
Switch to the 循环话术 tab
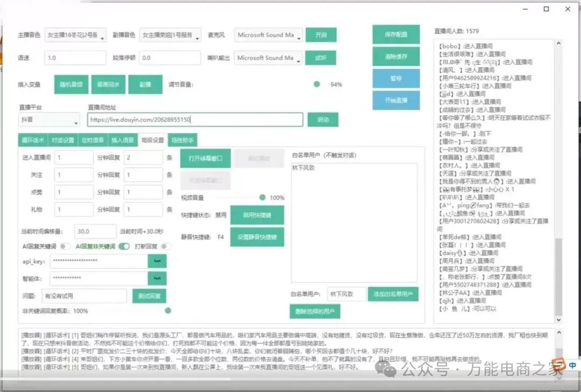click(x=33, y=140)
